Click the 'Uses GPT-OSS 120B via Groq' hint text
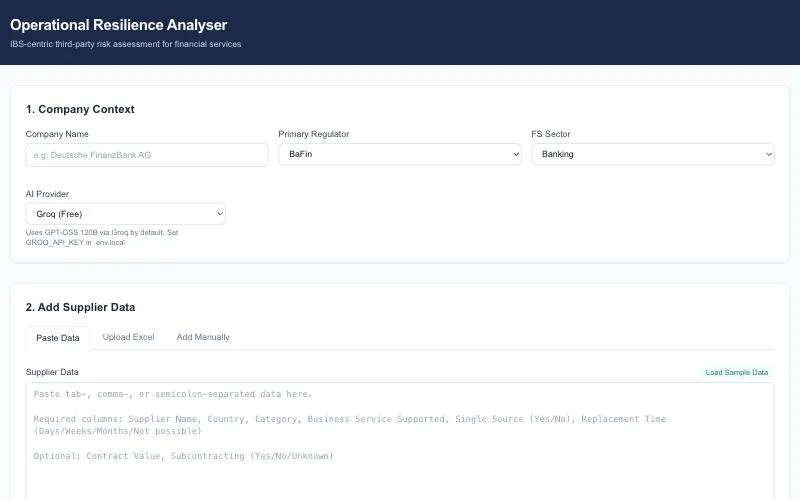The height and width of the screenshot is (500, 800). pos(102,237)
